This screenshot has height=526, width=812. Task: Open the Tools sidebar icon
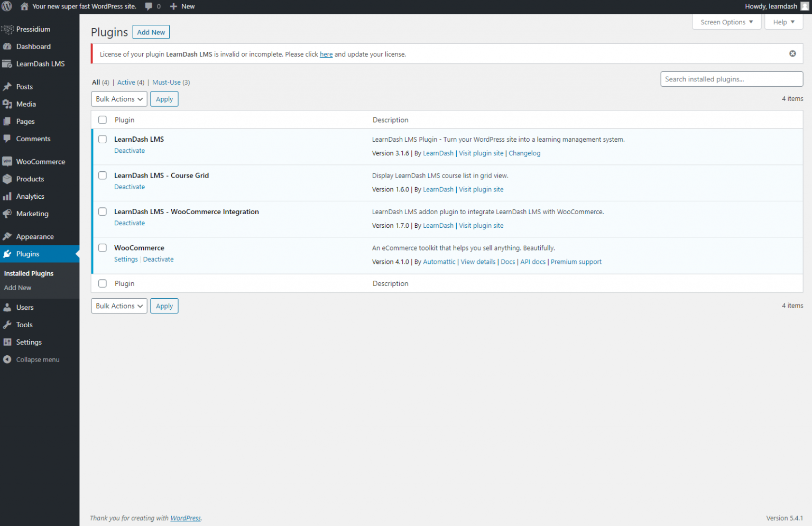tap(8, 325)
